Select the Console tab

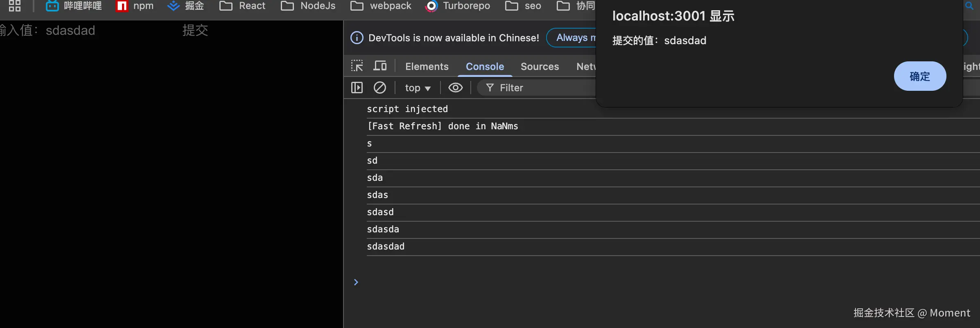[x=485, y=66]
